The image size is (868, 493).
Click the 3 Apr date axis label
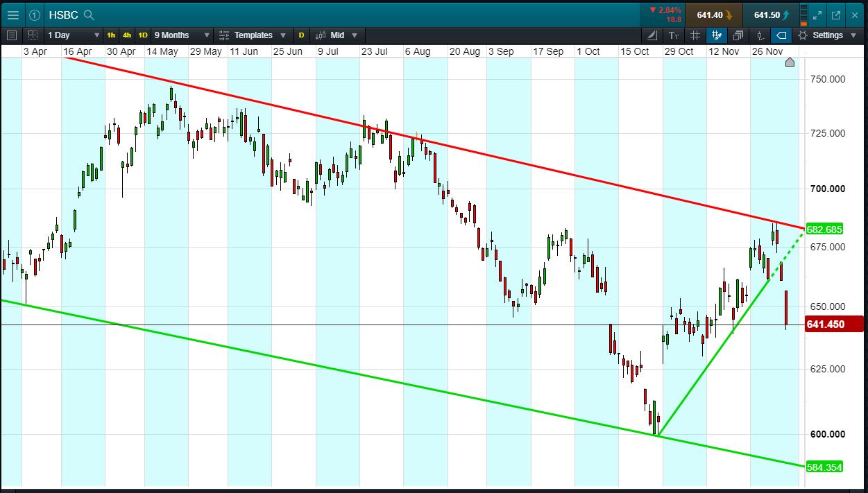(x=35, y=51)
